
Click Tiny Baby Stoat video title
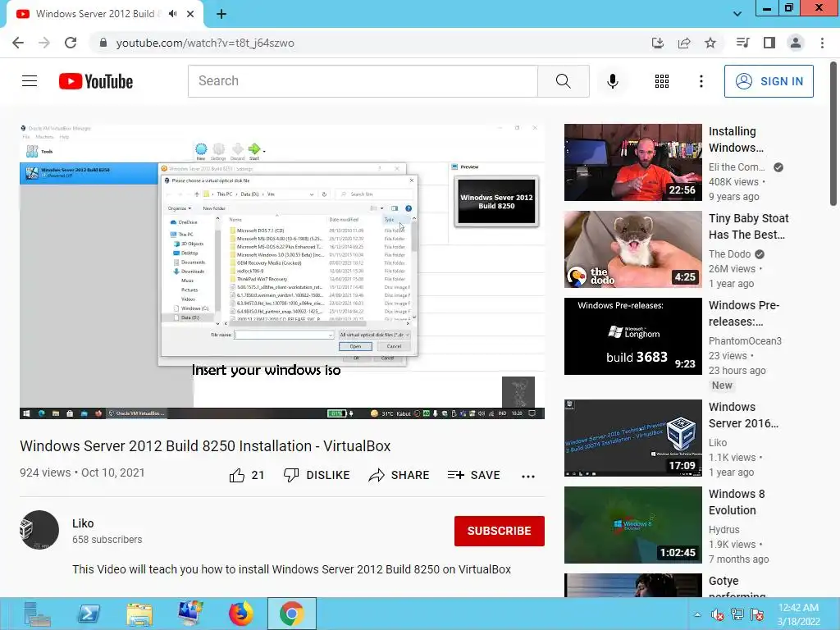coord(748,226)
